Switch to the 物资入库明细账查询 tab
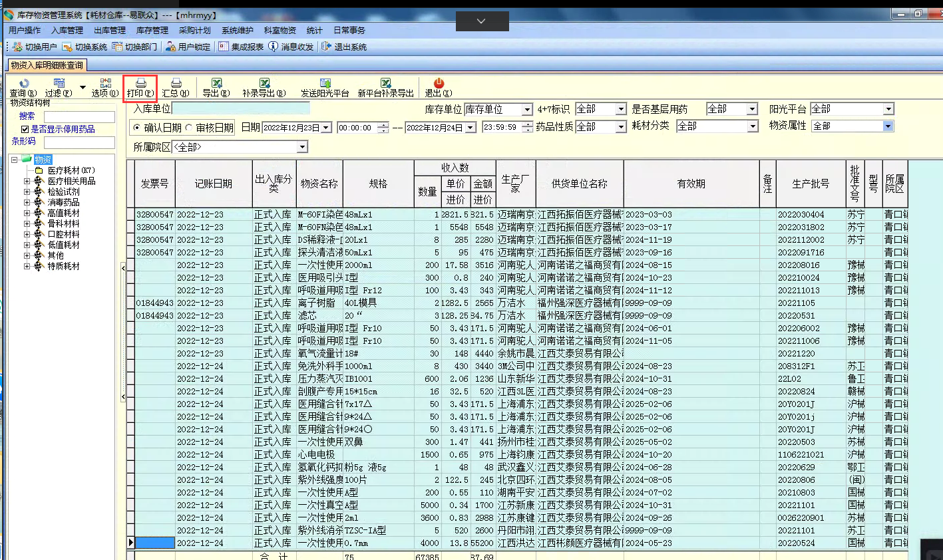The height and width of the screenshot is (560, 943). pos(47,65)
